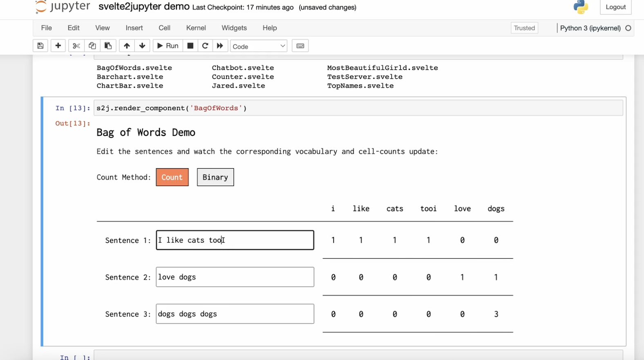Viewport: 644px width, 360px height.
Task: Open the Insert menu
Action: click(134, 28)
